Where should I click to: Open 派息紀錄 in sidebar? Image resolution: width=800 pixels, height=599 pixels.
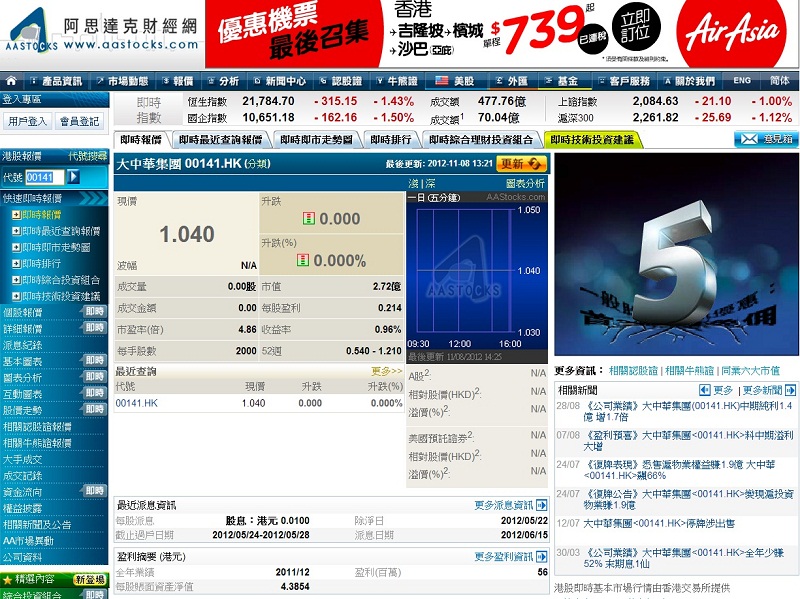pos(22,345)
